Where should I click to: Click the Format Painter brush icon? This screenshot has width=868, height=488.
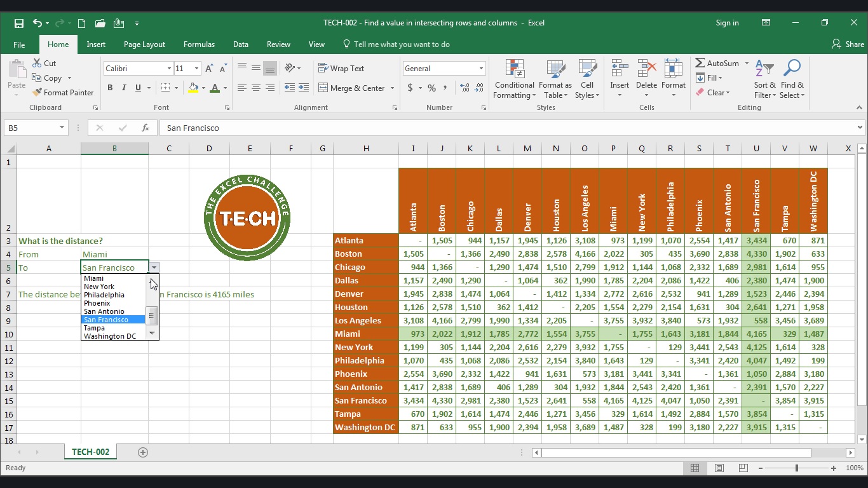pos(37,93)
